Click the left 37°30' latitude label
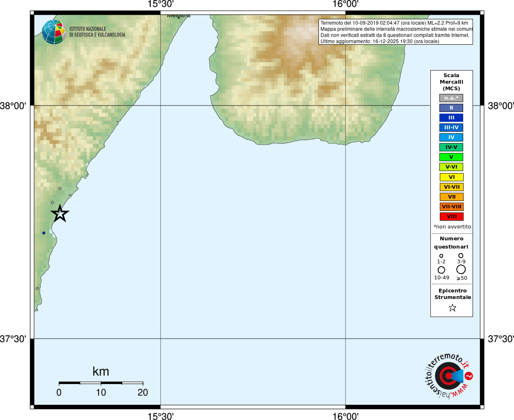Screen dimensions: 514x420 [13, 339]
